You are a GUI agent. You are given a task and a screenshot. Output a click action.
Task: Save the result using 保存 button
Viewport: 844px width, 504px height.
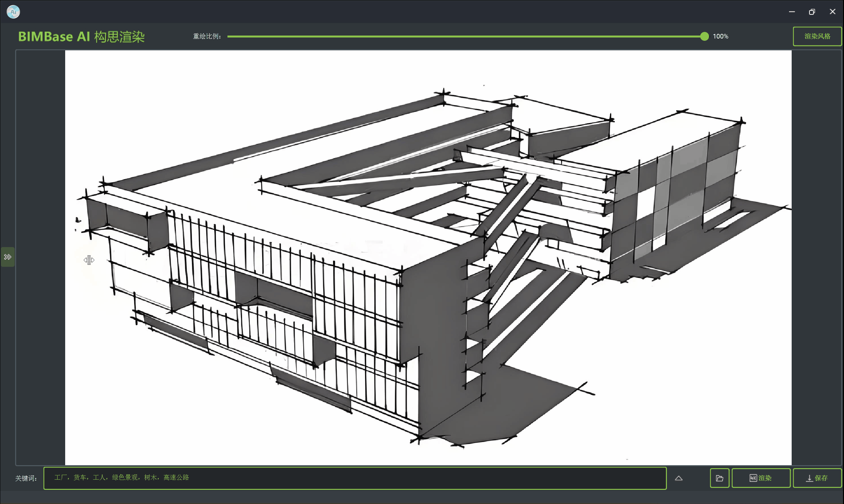pos(817,478)
